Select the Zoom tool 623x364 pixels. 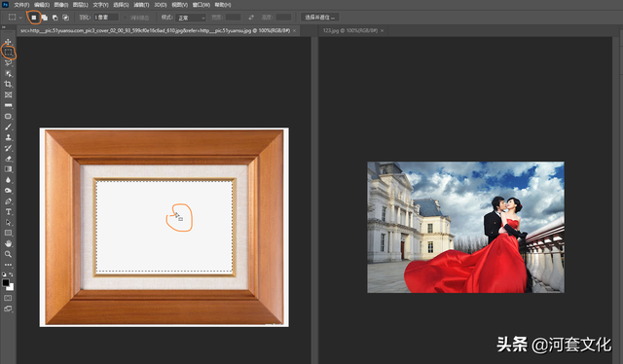pos(8,254)
